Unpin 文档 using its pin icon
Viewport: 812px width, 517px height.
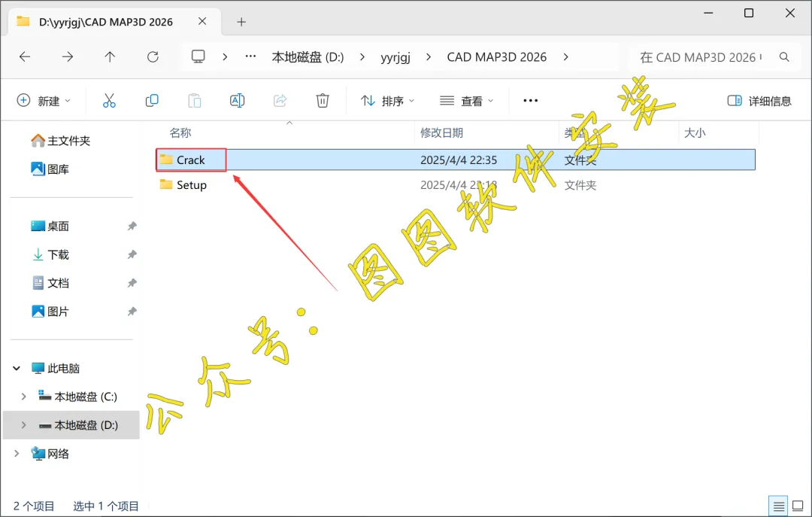coord(132,283)
